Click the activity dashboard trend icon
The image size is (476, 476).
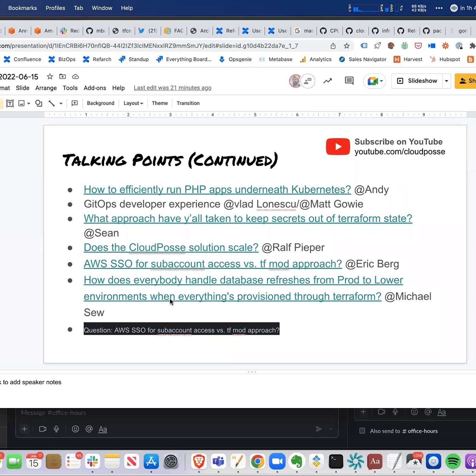point(327,81)
